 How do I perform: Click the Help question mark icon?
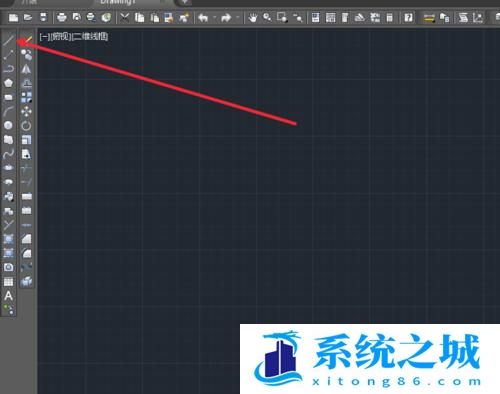(408, 17)
